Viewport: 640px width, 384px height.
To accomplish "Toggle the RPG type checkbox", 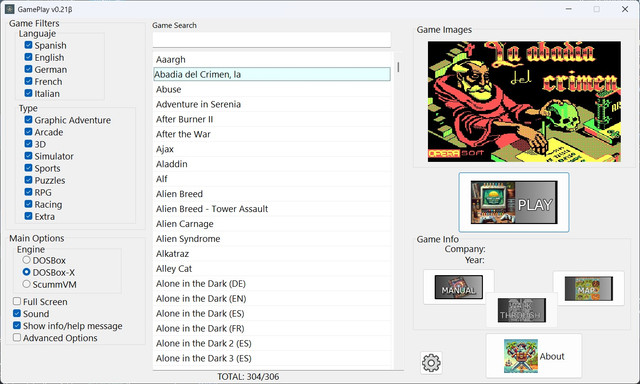I will pyautogui.click(x=28, y=192).
